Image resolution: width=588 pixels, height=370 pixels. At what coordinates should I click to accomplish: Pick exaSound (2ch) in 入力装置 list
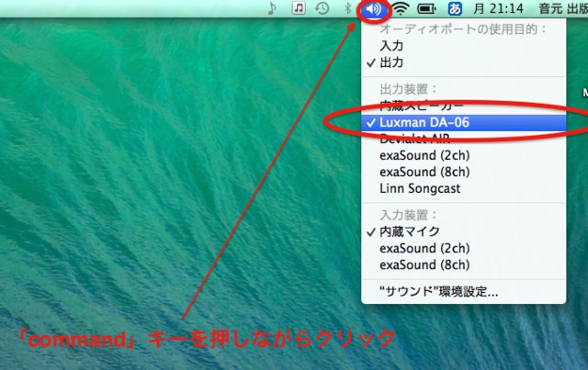(x=463, y=248)
